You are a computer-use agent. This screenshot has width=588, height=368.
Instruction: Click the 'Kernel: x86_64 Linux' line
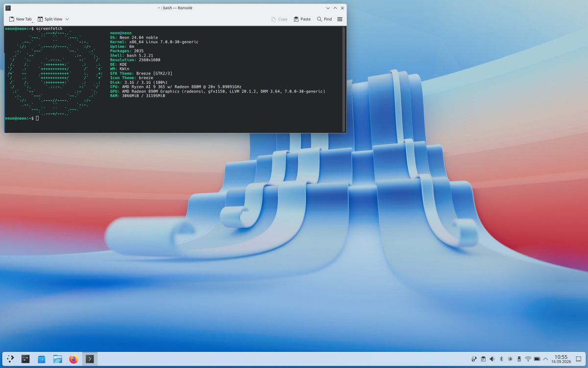(154, 42)
